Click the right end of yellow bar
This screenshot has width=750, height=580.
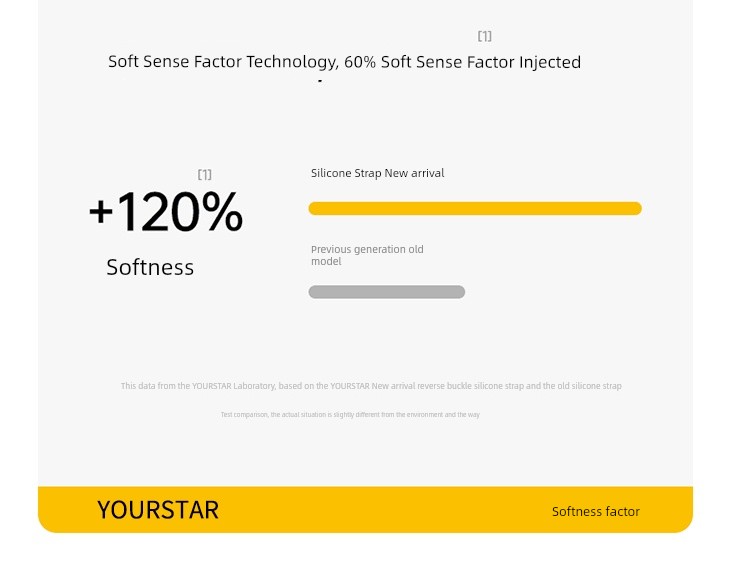[x=635, y=208]
